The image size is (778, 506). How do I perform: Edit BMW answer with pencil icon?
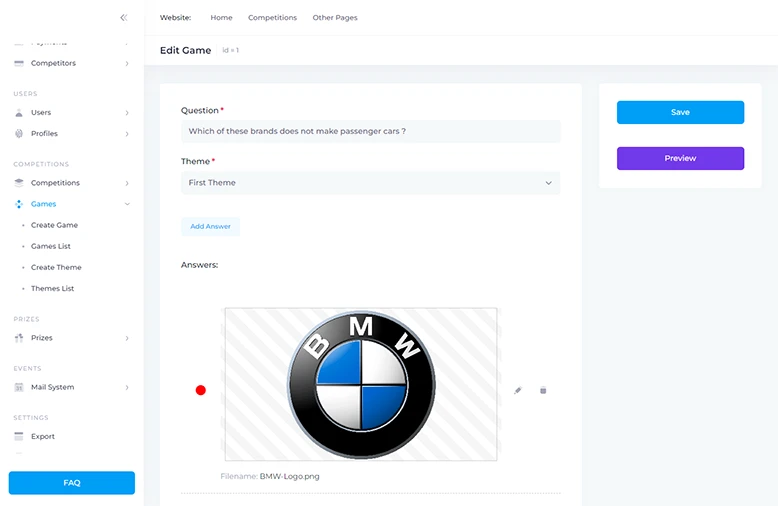click(518, 390)
